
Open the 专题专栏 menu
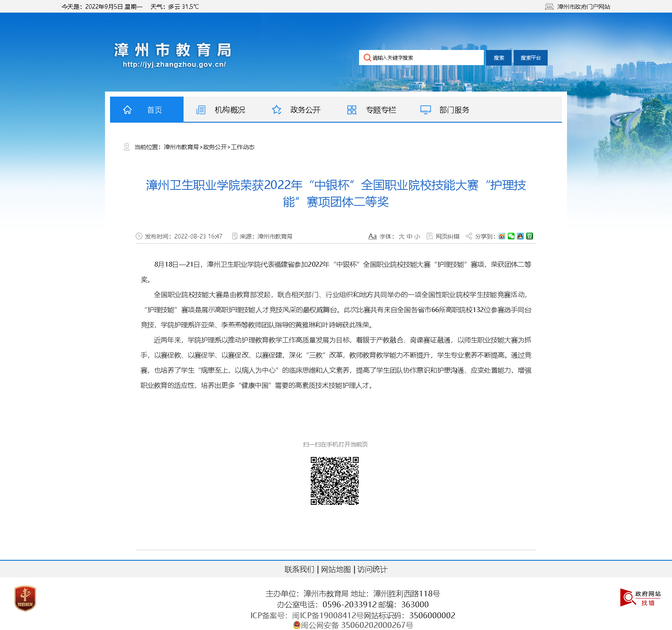point(381,110)
